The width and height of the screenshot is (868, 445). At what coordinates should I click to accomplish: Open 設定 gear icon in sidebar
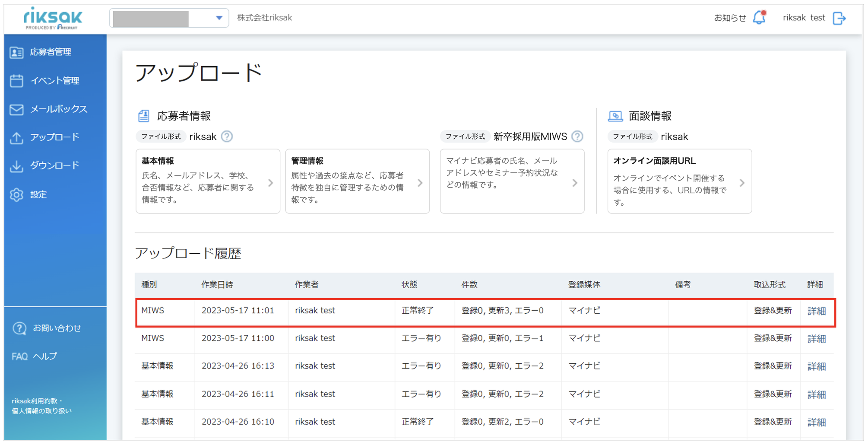pos(16,195)
